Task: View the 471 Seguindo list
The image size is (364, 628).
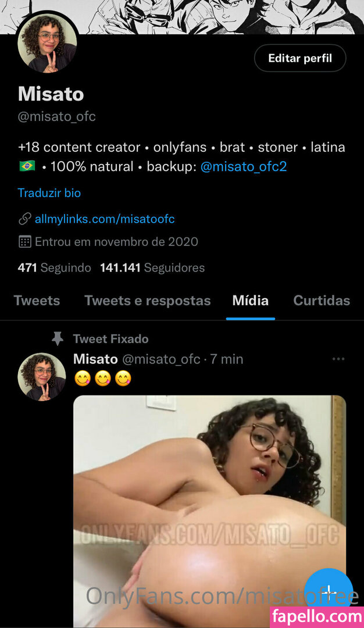Action: pyautogui.click(x=55, y=267)
